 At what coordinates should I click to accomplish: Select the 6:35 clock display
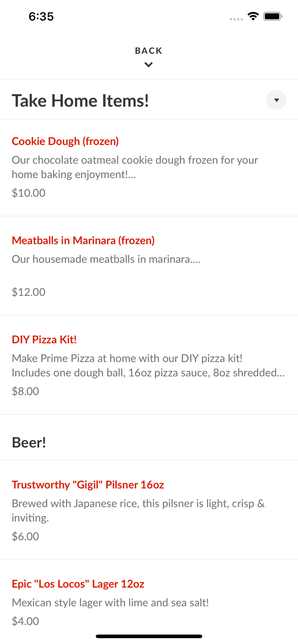[x=41, y=16]
